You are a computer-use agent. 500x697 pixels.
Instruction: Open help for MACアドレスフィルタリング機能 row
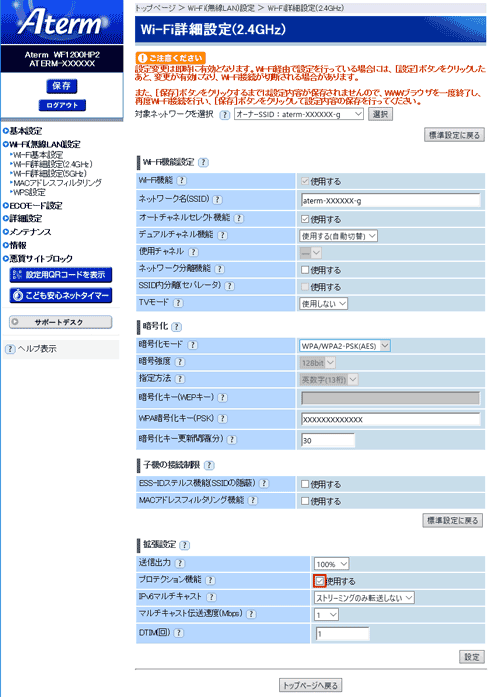coord(252,501)
